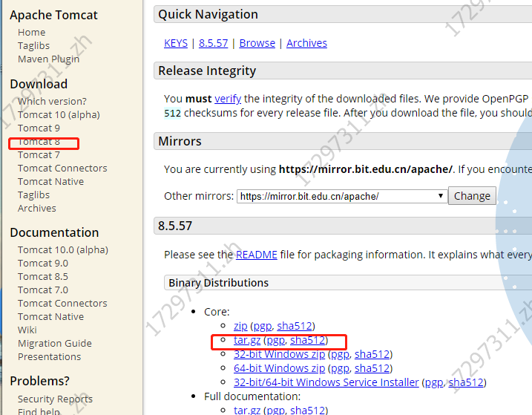The image size is (532, 415).
Task: Download the Core tar.gz distribution
Action: coord(247,340)
